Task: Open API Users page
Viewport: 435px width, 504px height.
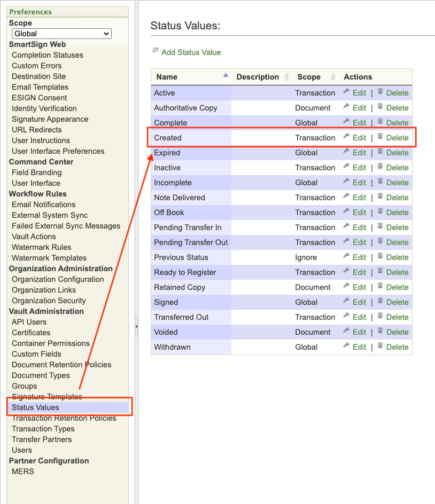Action: click(x=29, y=322)
